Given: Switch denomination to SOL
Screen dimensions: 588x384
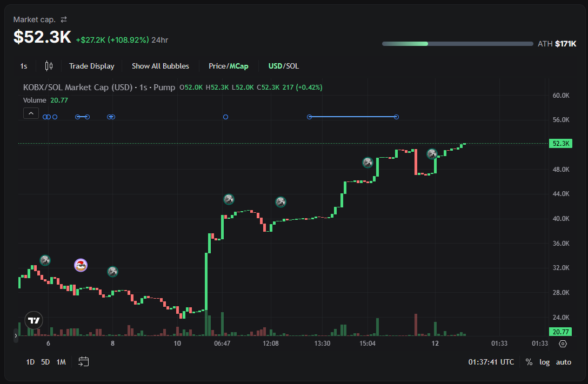Looking at the screenshot, I should pos(292,66).
